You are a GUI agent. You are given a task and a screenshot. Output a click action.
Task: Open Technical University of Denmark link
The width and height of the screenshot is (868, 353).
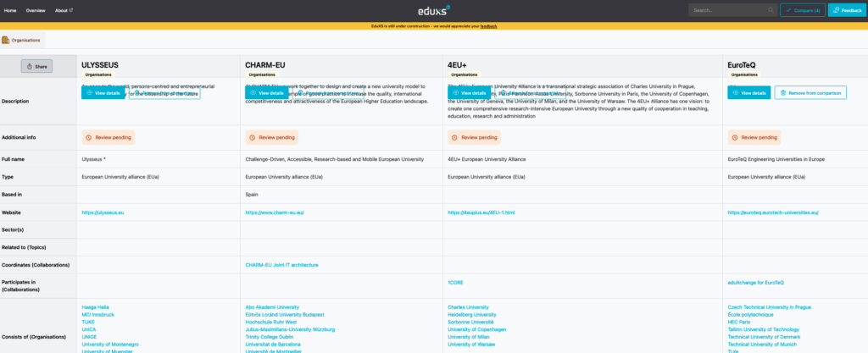pos(764,337)
